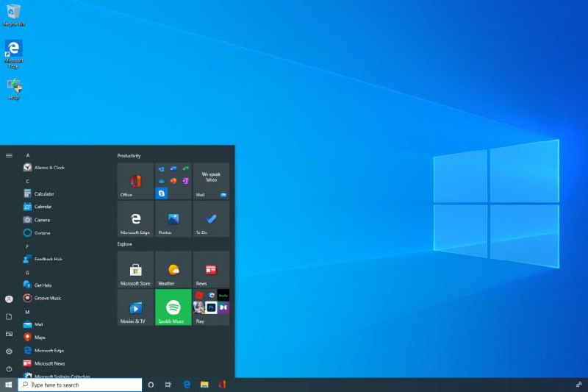Open the Microsoft Store tile
This screenshot has width=588, height=392.
click(135, 269)
